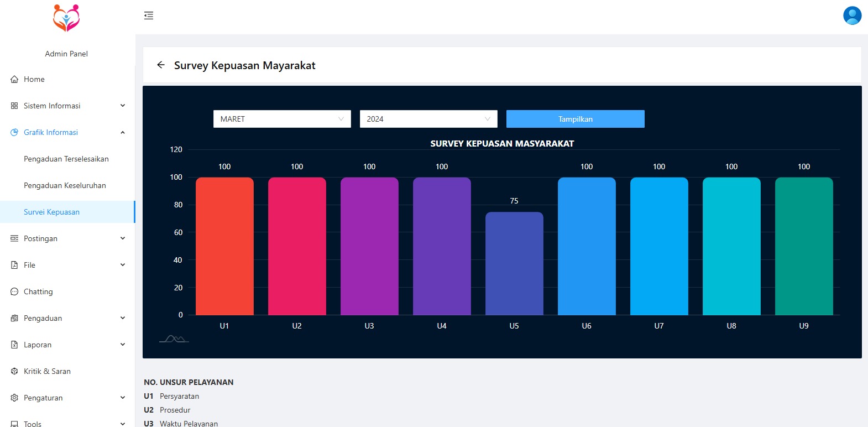868x427 pixels.
Task: Click the U1 Persyaratan legend row
Action: point(171,396)
